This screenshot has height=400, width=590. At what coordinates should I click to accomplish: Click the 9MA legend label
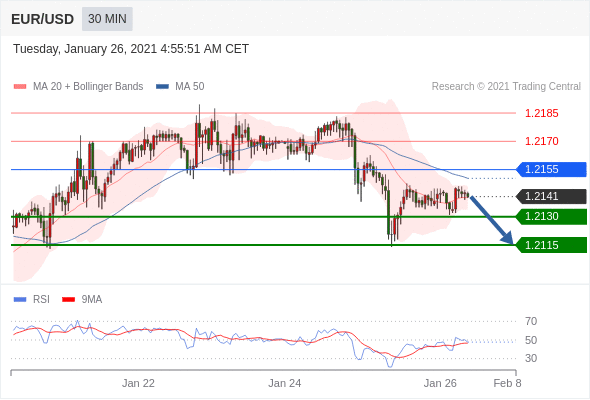(x=92, y=300)
